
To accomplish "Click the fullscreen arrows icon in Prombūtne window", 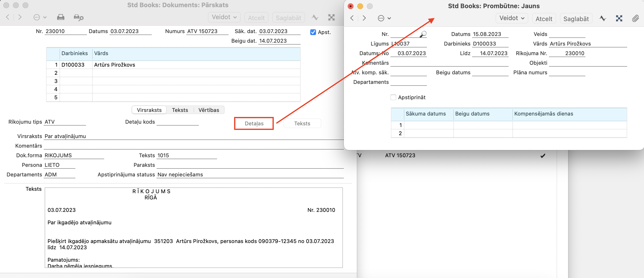I will pos(619,18).
